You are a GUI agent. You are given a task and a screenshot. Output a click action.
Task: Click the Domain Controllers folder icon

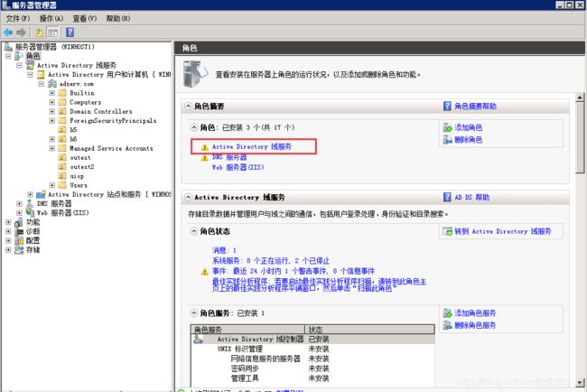point(62,111)
